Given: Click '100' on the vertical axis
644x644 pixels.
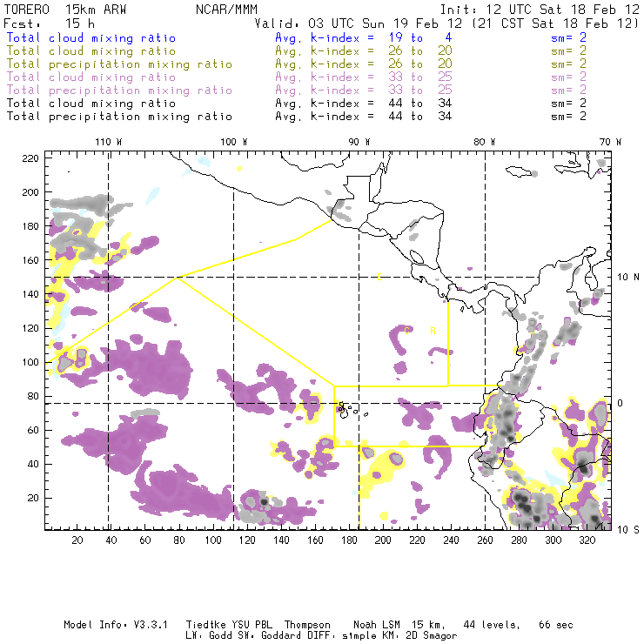Looking at the screenshot, I should (30, 362).
